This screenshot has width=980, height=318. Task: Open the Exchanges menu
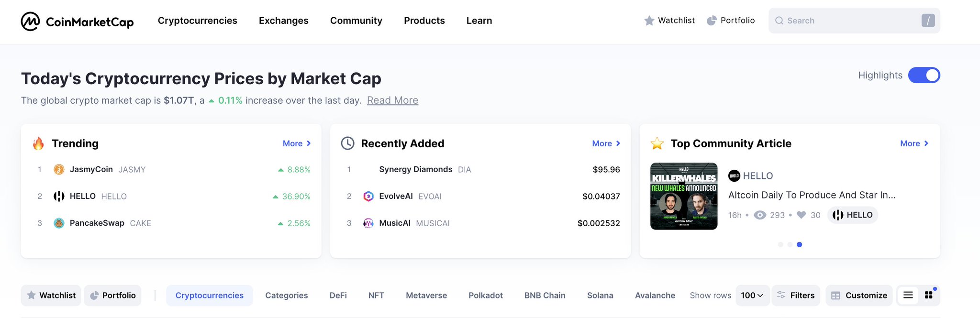click(x=283, y=21)
